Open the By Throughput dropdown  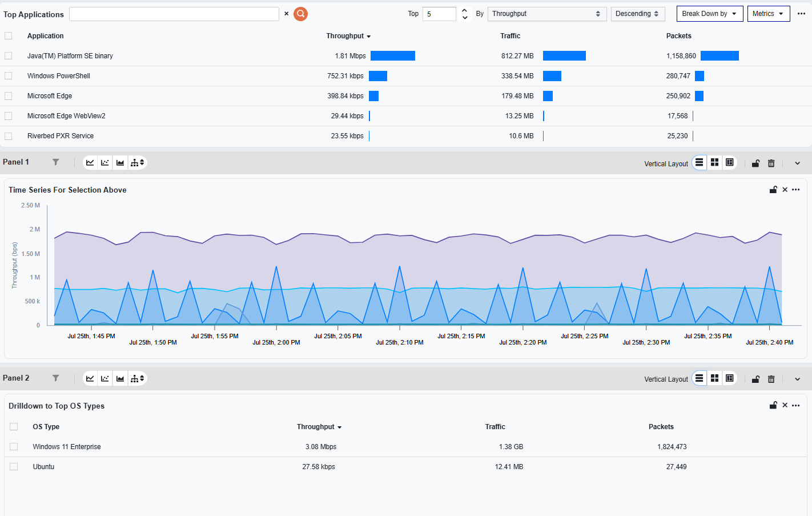(x=546, y=14)
